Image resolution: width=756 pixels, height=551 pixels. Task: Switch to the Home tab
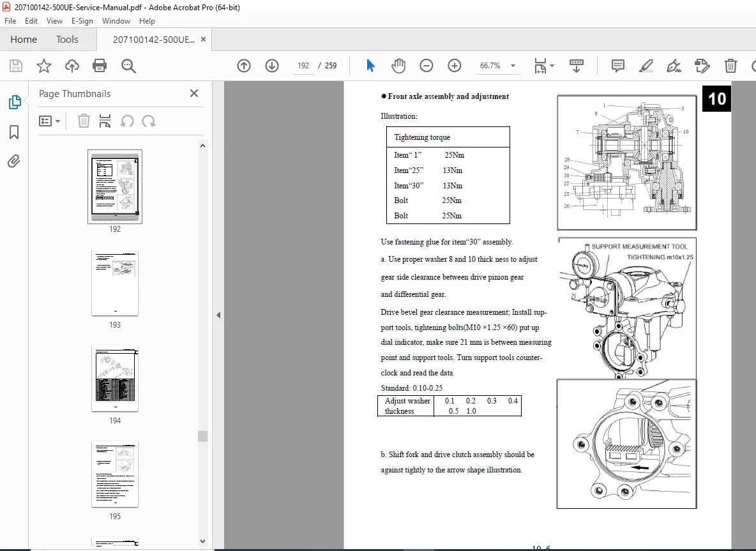(x=24, y=40)
